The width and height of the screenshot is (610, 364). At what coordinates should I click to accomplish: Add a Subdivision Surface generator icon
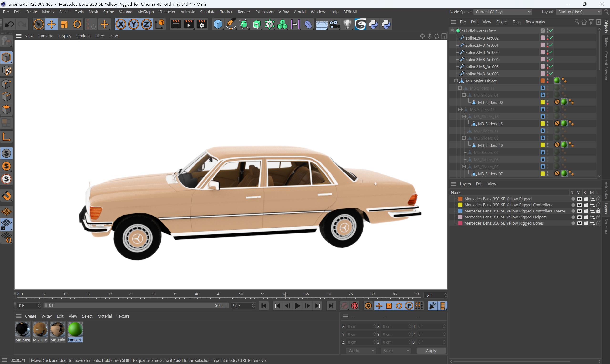[244, 24]
